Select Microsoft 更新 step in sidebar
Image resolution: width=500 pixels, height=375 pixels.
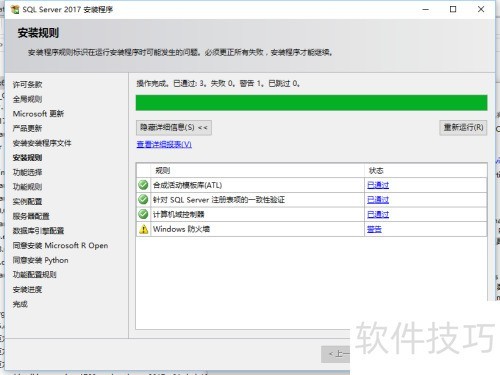38,114
